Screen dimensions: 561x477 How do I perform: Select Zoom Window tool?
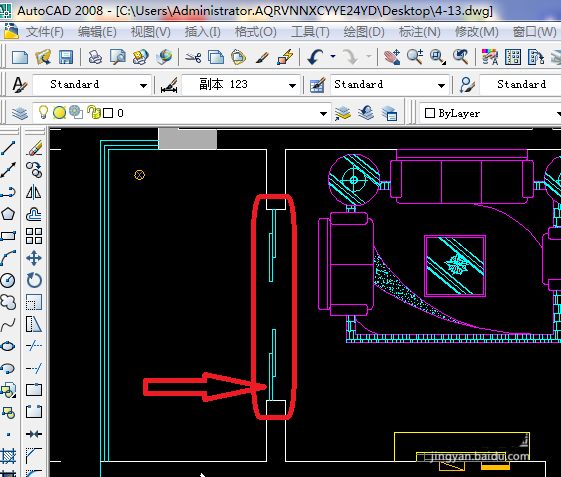pos(438,57)
